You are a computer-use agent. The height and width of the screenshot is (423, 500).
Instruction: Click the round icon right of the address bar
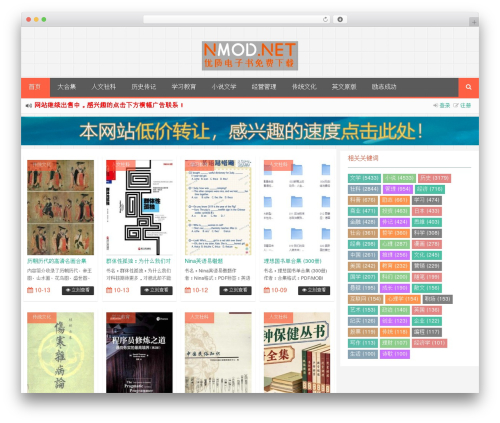(x=340, y=20)
